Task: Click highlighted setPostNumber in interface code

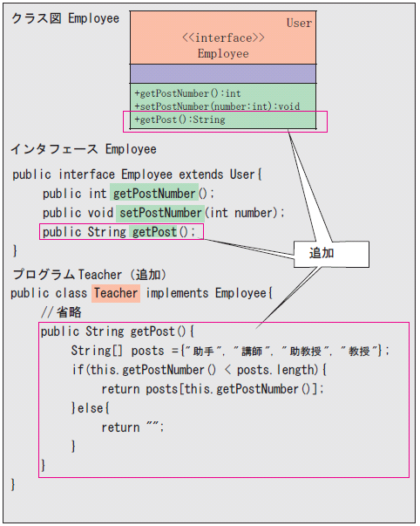Action: pyautogui.click(x=160, y=213)
